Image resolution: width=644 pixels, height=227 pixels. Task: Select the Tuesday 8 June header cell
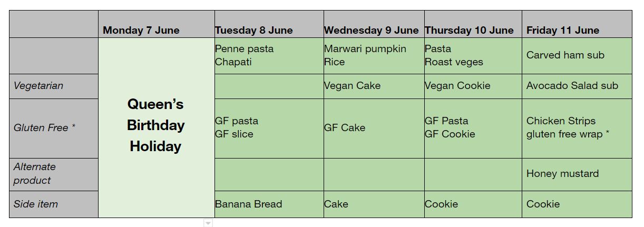269,24
